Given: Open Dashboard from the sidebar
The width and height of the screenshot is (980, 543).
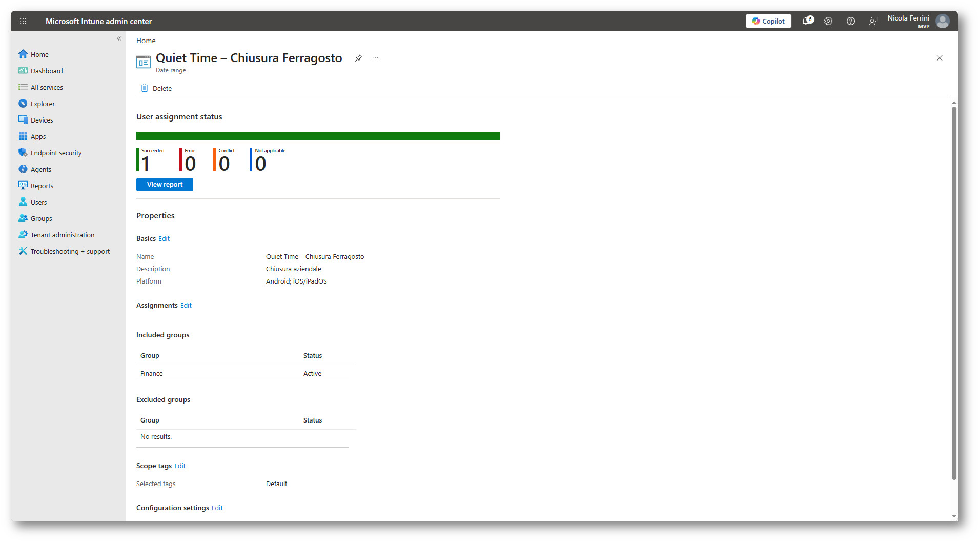Looking at the screenshot, I should pos(47,71).
